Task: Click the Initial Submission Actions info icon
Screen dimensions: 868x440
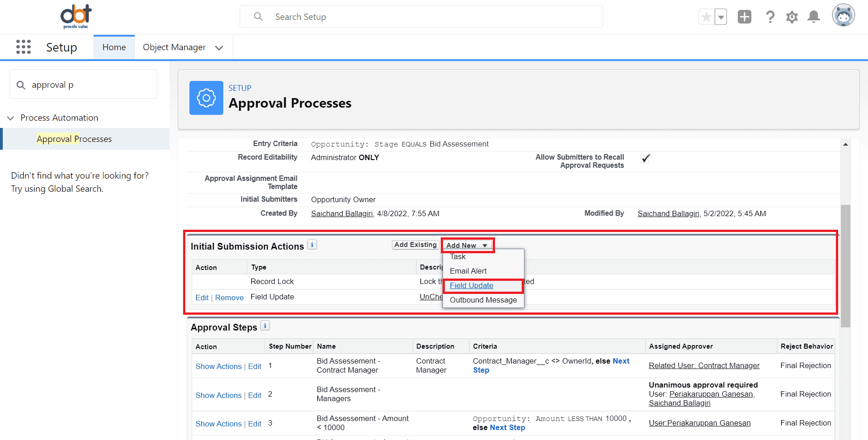Action: pyautogui.click(x=312, y=245)
